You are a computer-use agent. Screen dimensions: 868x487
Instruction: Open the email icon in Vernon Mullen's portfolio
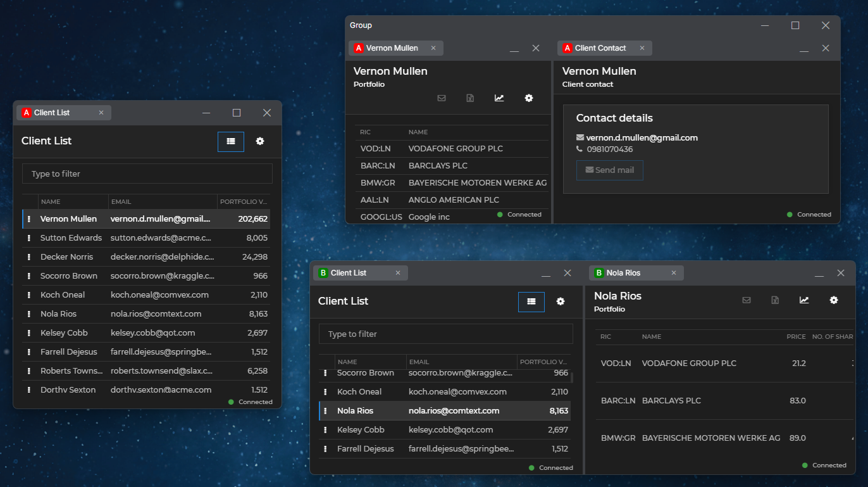click(x=442, y=98)
